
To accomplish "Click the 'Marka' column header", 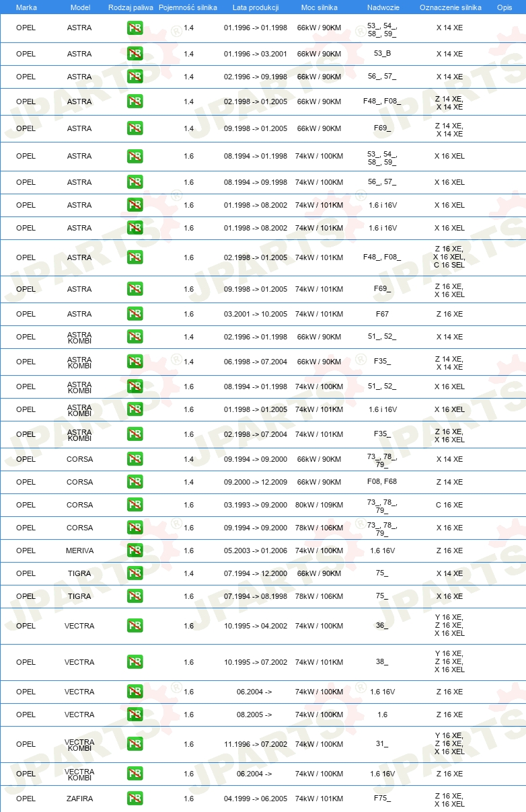I will pyautogui.click(x=26, y=7).
